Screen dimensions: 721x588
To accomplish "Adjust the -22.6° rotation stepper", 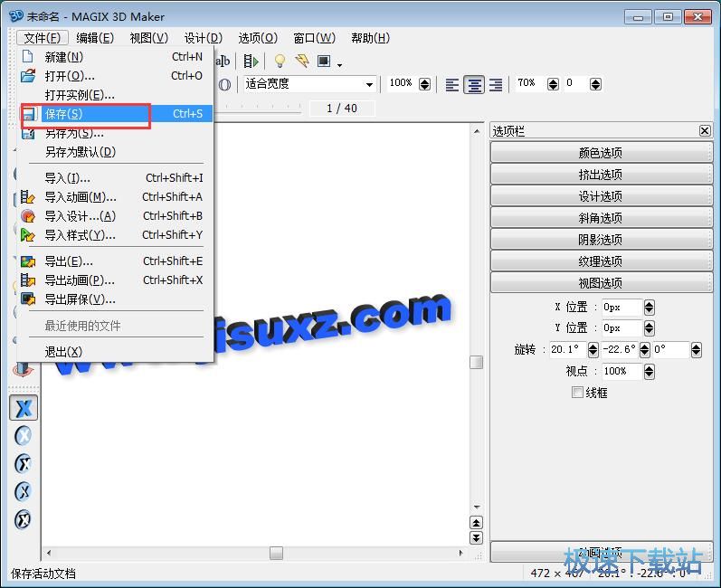I will click(x=645, y=350).
